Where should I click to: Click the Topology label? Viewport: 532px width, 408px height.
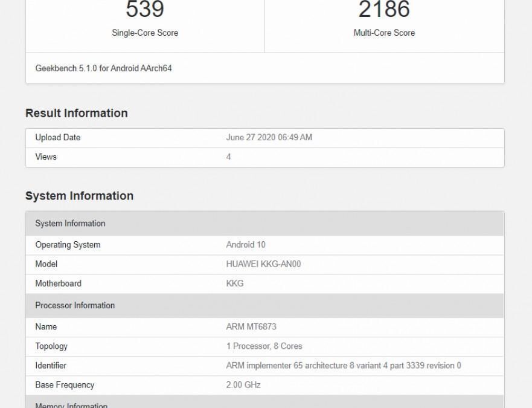coord(51,346)
